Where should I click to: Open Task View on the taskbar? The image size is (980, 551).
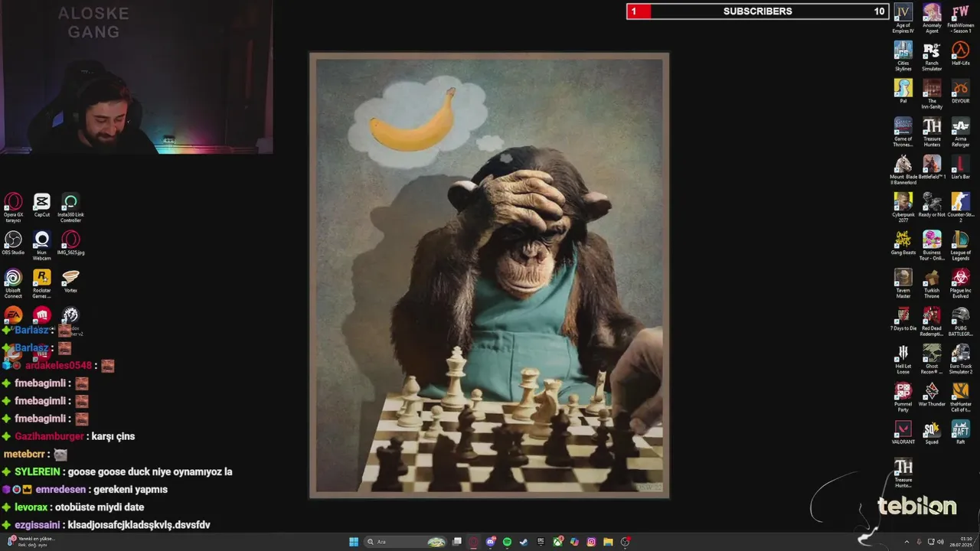(457, 542)
